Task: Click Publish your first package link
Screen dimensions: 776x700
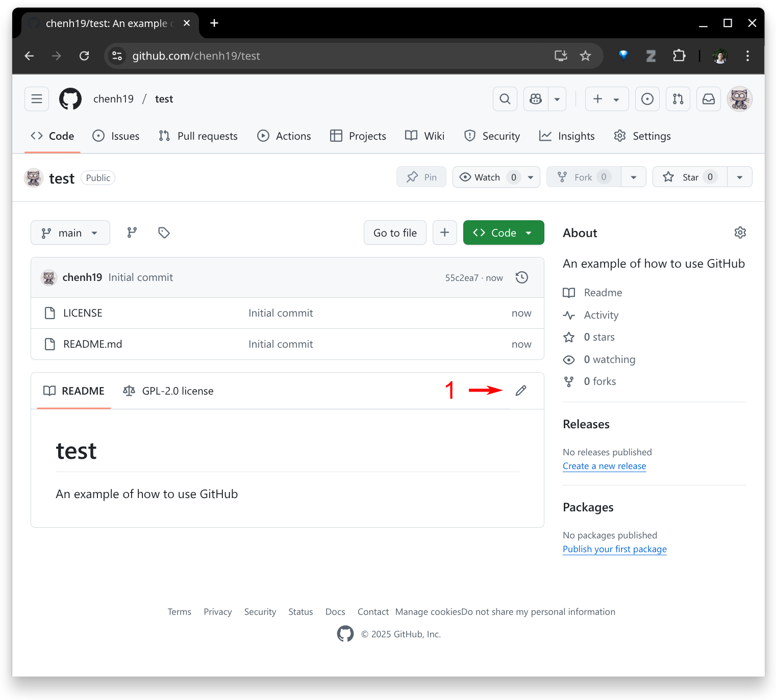Action: (614, 549)
